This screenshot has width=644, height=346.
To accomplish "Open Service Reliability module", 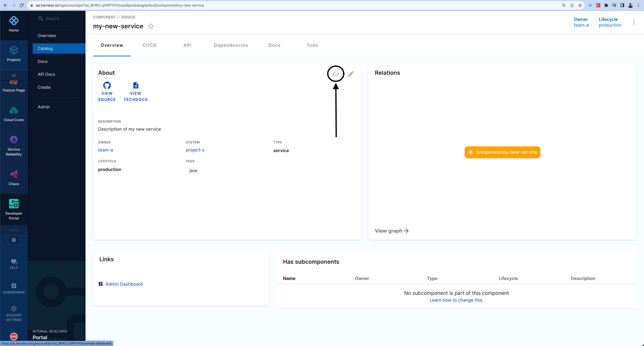I will (14, 145).
